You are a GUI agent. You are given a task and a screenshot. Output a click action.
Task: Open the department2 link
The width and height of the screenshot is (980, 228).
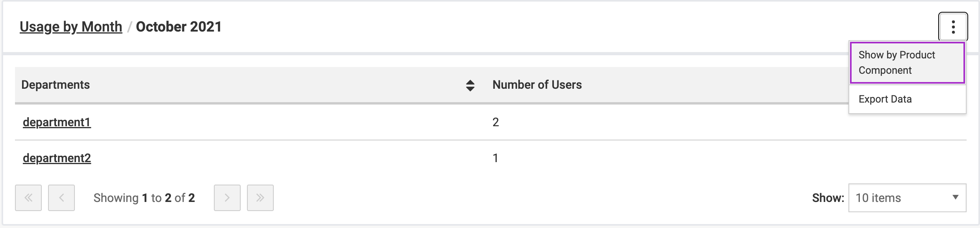coord(57,158)
